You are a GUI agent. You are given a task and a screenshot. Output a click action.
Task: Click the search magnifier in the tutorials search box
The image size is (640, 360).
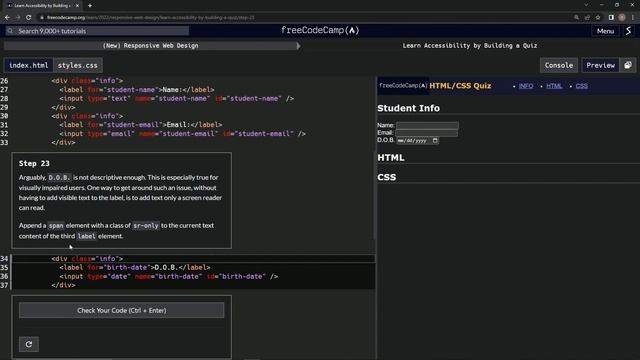click(x=11, y=31)
